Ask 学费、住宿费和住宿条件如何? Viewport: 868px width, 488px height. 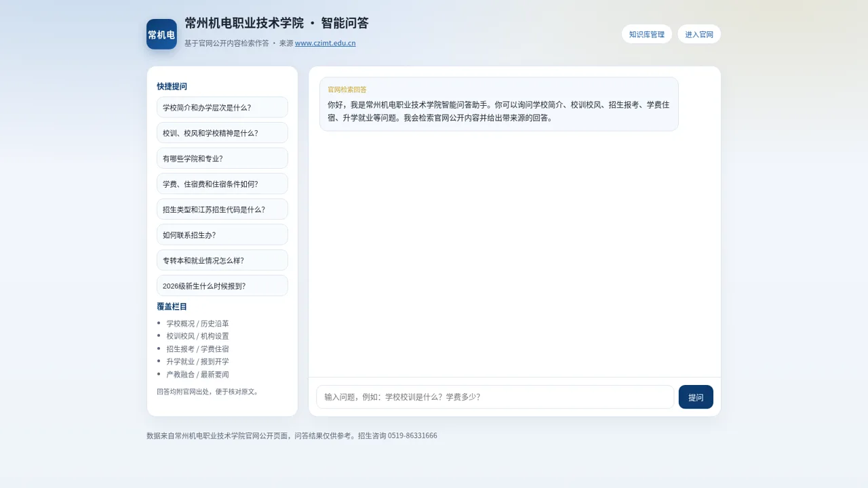(x=222, y=184)
